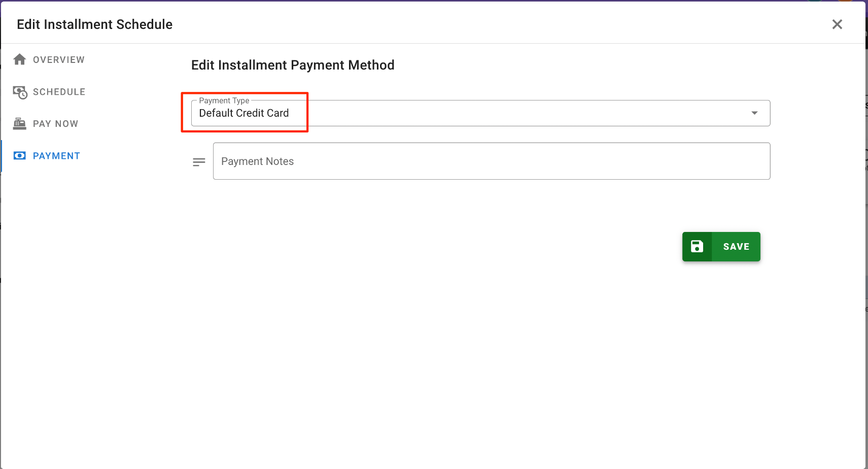The height and width of the screenshot is (469, 868).
Task: Click the Edit Installment Schedule title
Action: [95, 24]
